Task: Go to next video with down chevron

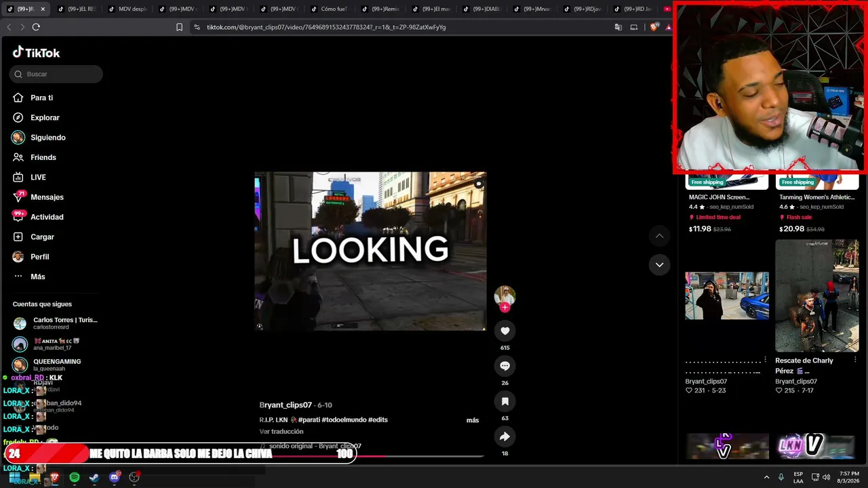Action: click(659, 264)
